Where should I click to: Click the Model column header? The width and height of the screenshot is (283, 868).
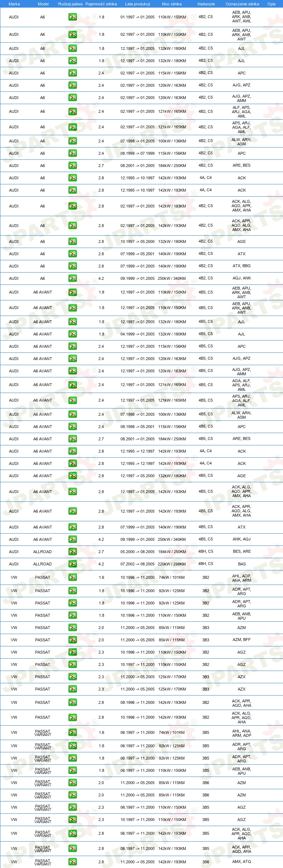pos(43,4)
